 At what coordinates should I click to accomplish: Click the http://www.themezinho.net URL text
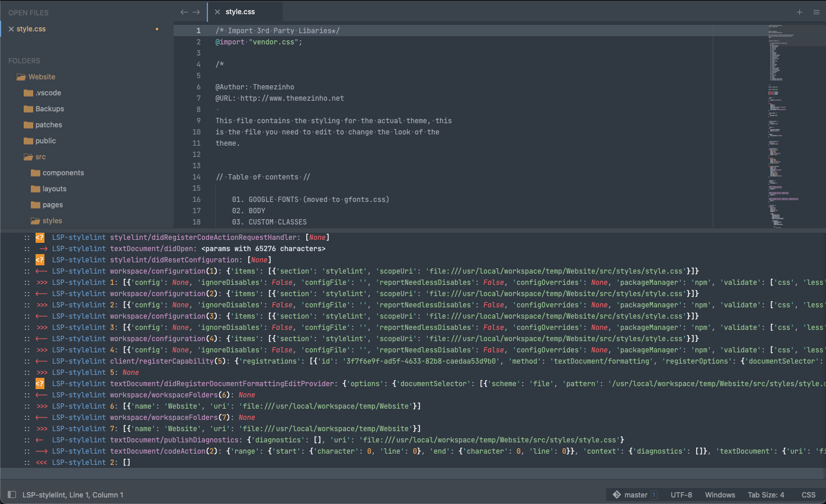292,98
